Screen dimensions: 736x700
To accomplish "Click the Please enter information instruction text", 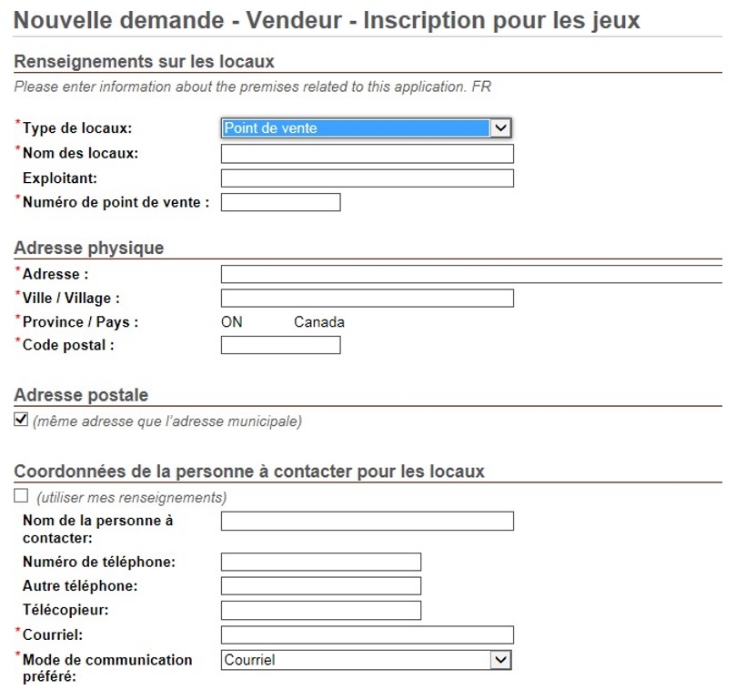I will pos(253,86).
